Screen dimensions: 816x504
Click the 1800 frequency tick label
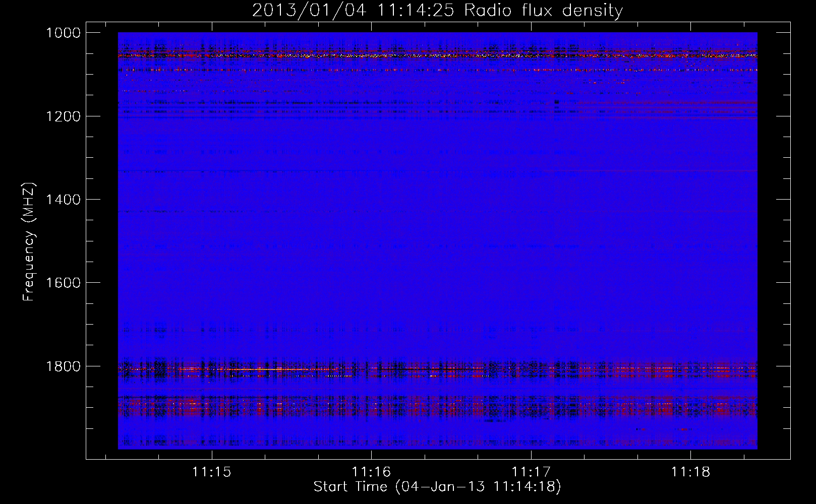click(x=63, y=366)
